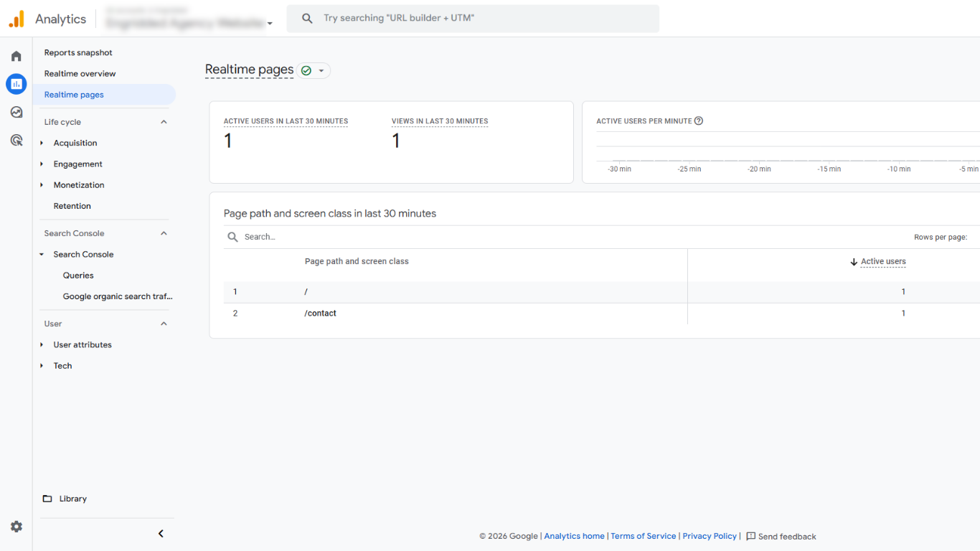This screenshot has width=980, height=551.
Task: Open Home from the left icon rail
Action: tap(16, 55)
